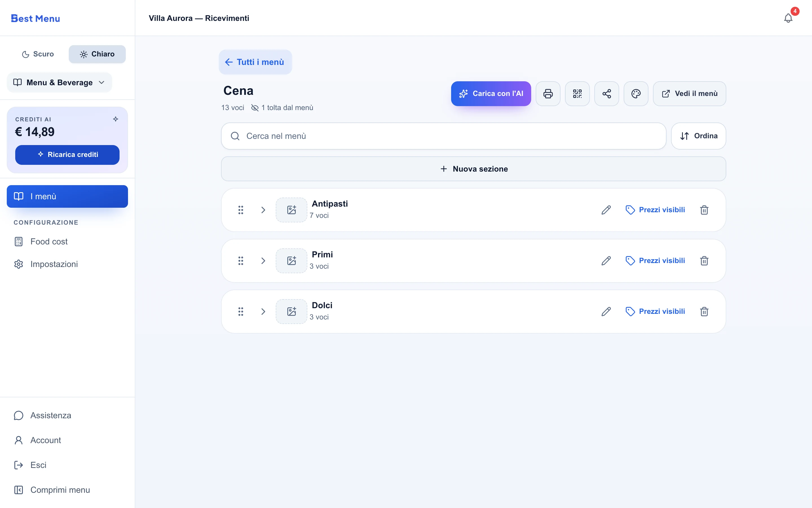Screen dimensions: 812x508
Task: Delete the Antipasti section
Action: pos(704,210)
